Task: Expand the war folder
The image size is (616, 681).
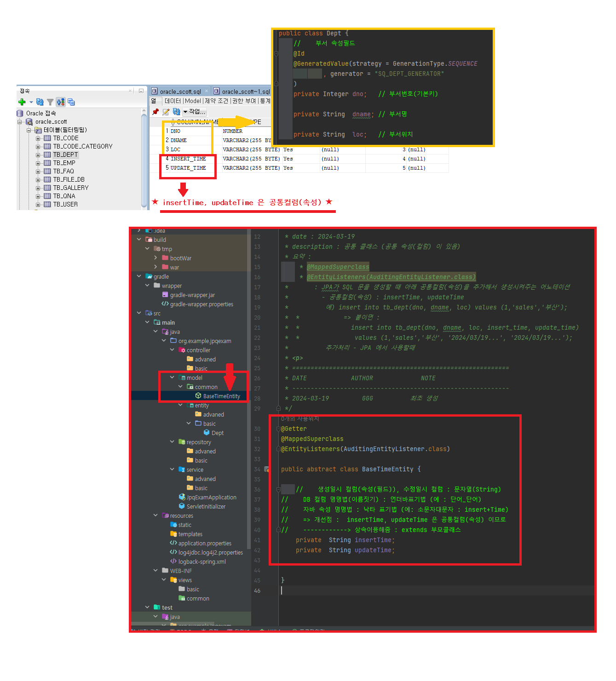Action: coord(155,267)
